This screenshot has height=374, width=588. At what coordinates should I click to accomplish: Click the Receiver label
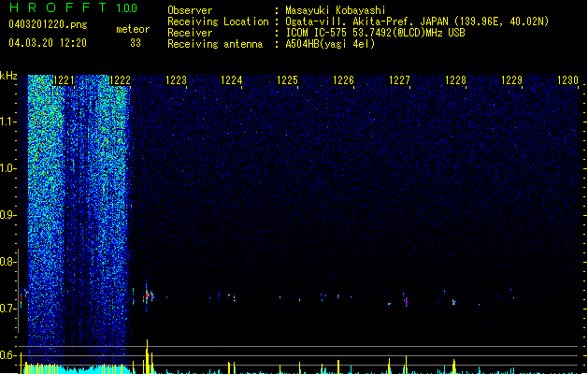click(190, 33)
